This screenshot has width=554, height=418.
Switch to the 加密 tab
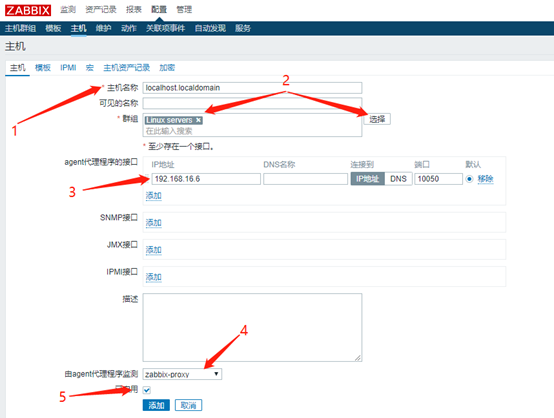pos(167,67)
